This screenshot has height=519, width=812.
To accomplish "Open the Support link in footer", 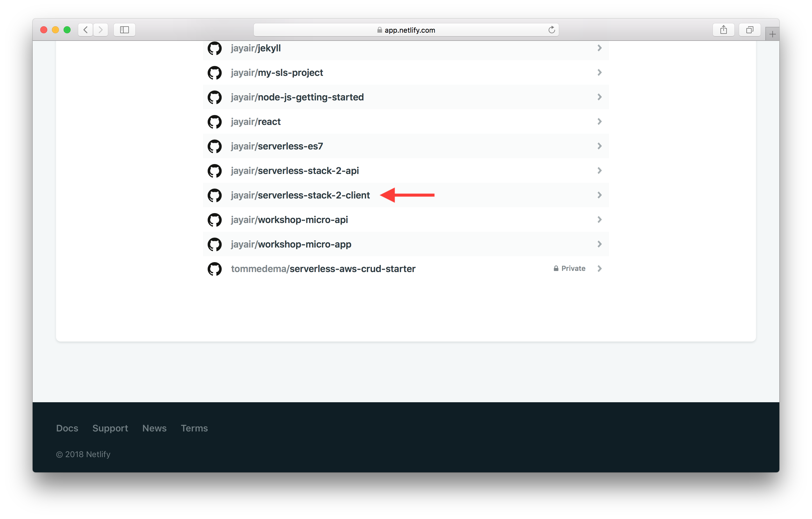I will click(x=110, y=428).
